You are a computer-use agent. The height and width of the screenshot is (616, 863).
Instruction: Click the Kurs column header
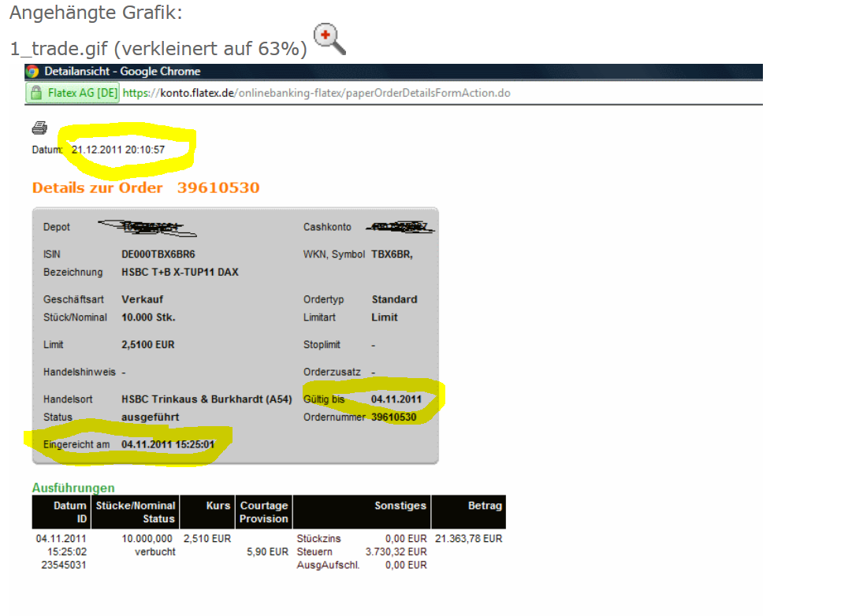(x=207, y=512)
